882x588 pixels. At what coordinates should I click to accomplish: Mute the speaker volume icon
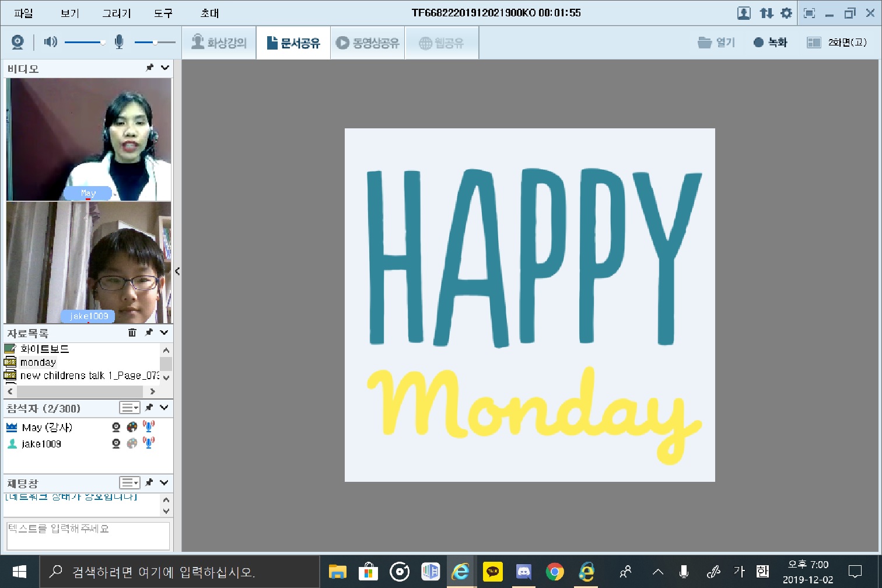[51, 42]
